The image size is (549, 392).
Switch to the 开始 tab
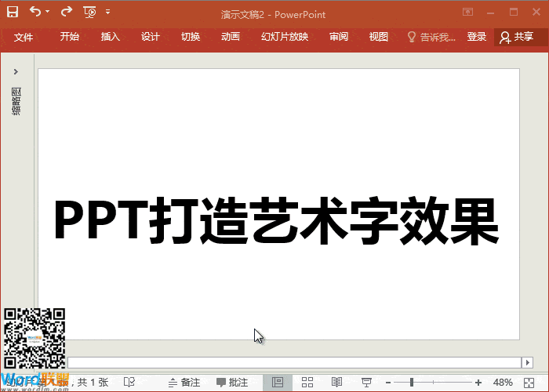(69, 36)
